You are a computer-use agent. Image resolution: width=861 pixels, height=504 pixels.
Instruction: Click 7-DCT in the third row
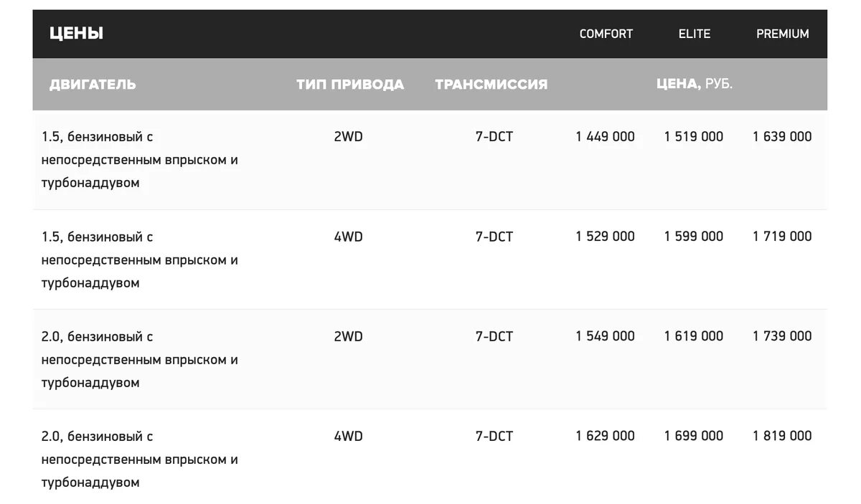494,336
